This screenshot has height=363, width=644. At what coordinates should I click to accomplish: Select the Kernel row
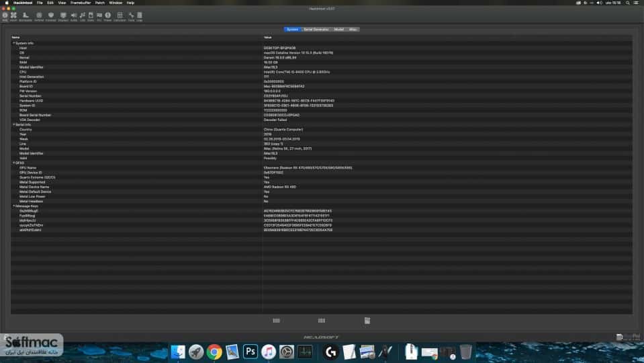coord(322,58)
